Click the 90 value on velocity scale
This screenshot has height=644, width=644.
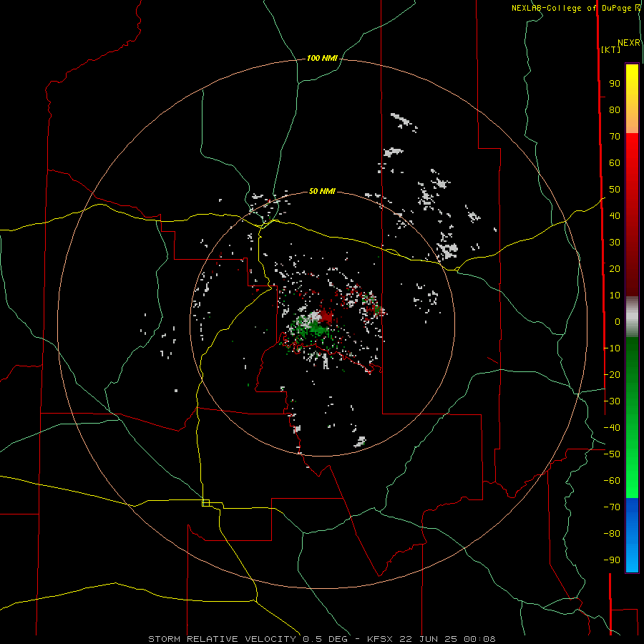tap(615, 84)
